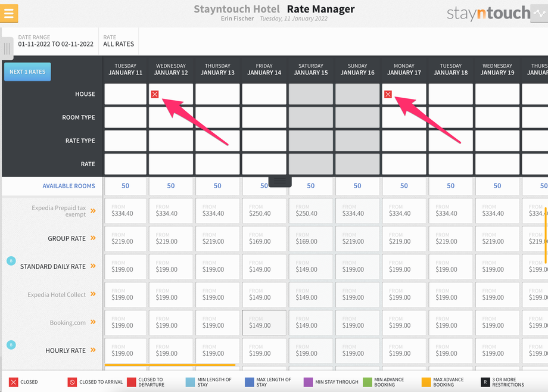Open the left side panel drag handle
This screenshot has width=548, height=392.
click(7, 48)
